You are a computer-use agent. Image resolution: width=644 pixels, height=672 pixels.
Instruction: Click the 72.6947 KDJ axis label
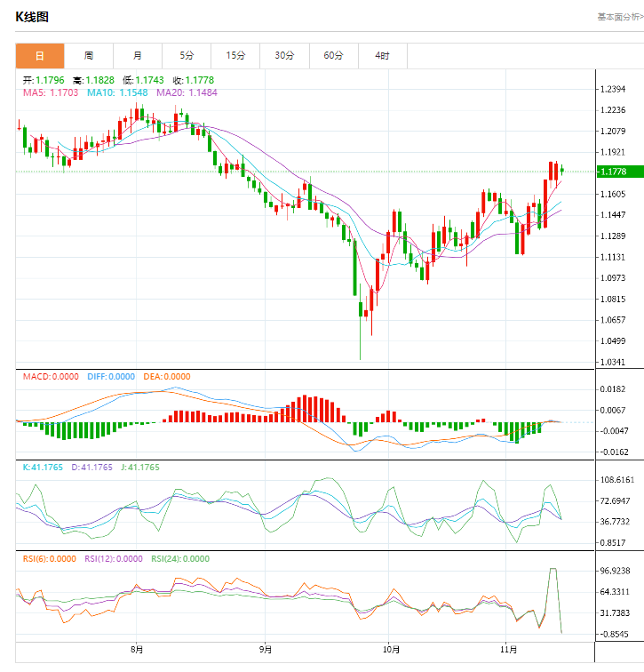click(x=615, y=501)
